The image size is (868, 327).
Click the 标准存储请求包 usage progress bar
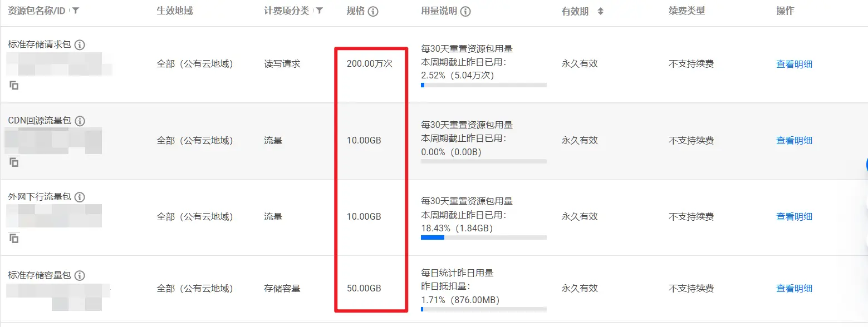pos(483,85)
